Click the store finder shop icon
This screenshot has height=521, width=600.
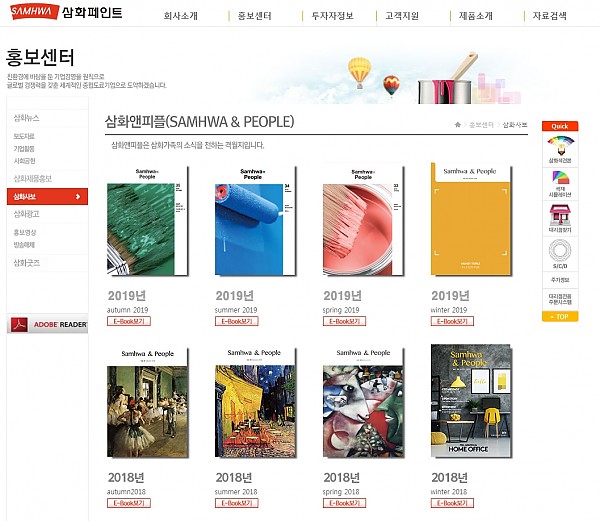(560, 215)
